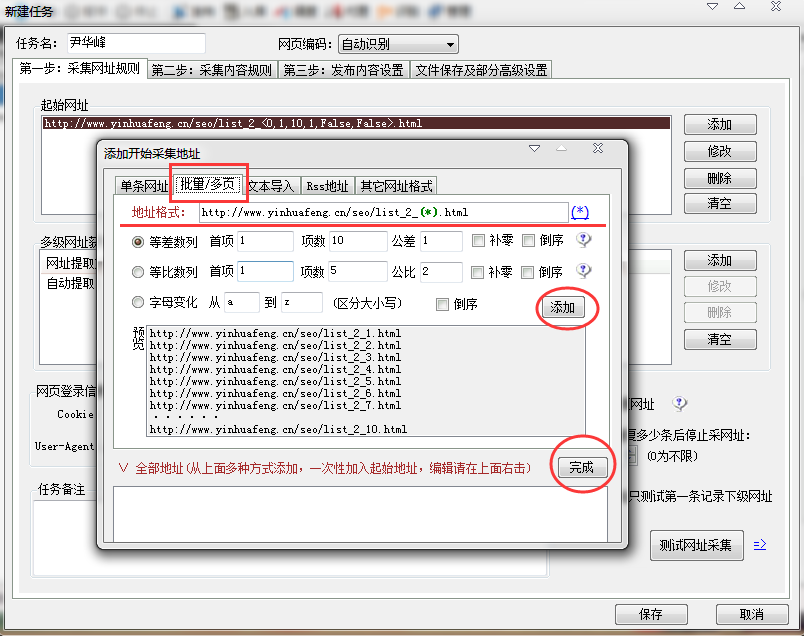Select the 等差数列 radio option
Viewport: 804px width, 636px height.
pyautogui.click(x=138, y=242)
